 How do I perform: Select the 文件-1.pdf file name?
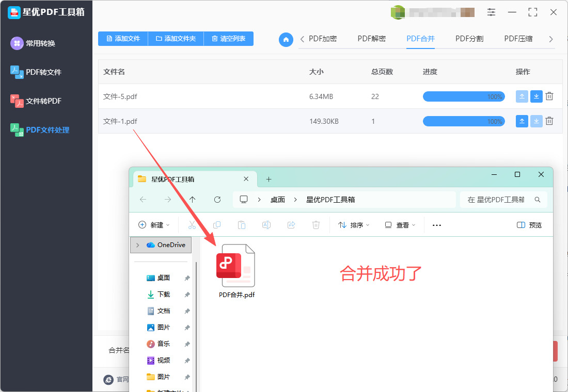point(120,121)
